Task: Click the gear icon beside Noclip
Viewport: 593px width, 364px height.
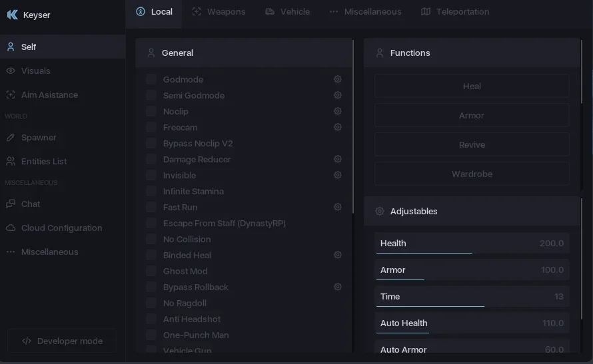Action: (338, 111)
